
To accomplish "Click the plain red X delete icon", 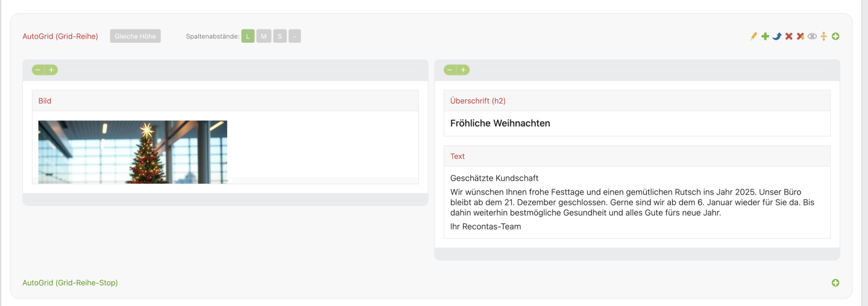I will [x=788, y=37].
